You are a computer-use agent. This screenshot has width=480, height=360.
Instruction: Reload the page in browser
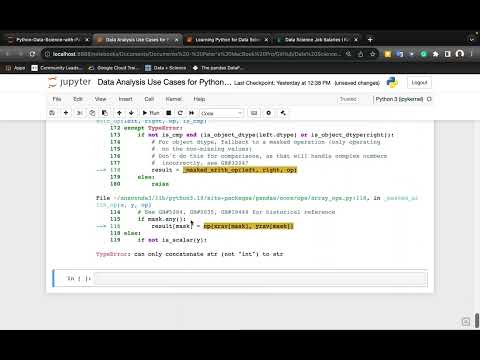(x=32, y=54)
